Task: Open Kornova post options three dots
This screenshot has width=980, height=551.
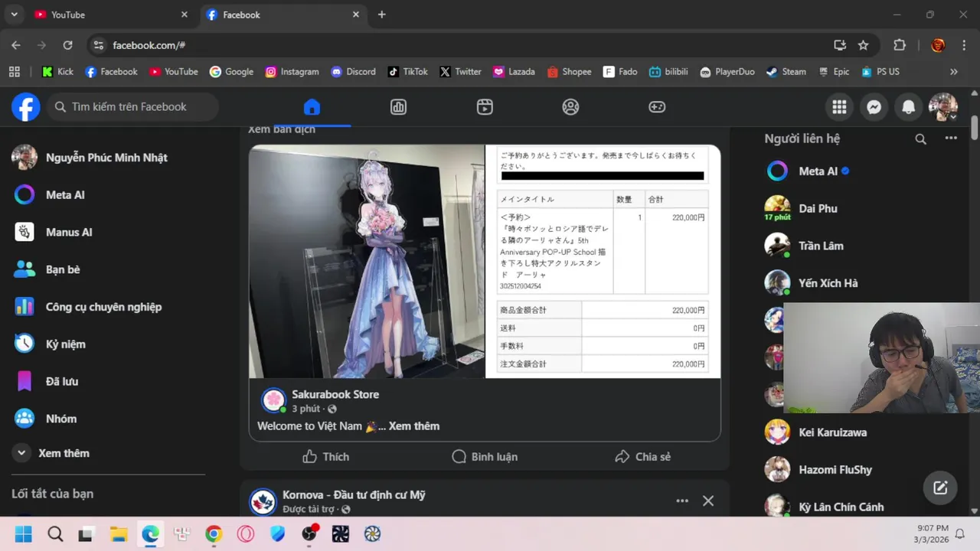Action: click(x=682, y=500)
